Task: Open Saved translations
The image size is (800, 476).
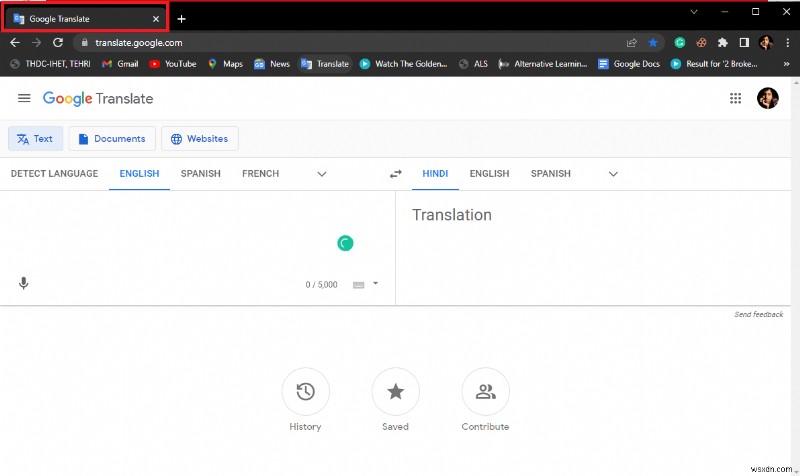Action: (x=395, y=392)
